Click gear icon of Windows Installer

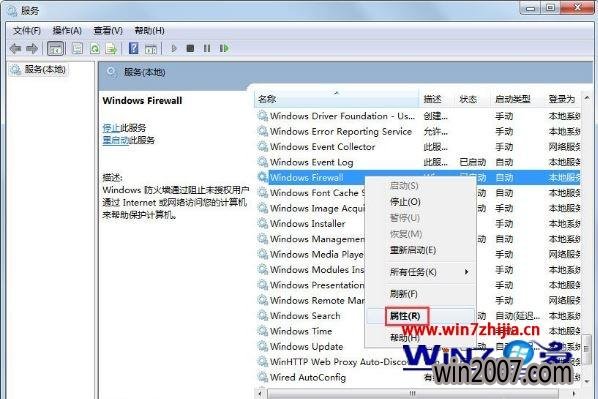coord(262,223)
